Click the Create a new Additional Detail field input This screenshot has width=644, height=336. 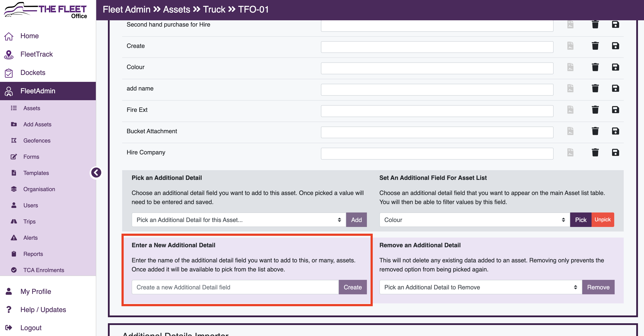point(235,287)
